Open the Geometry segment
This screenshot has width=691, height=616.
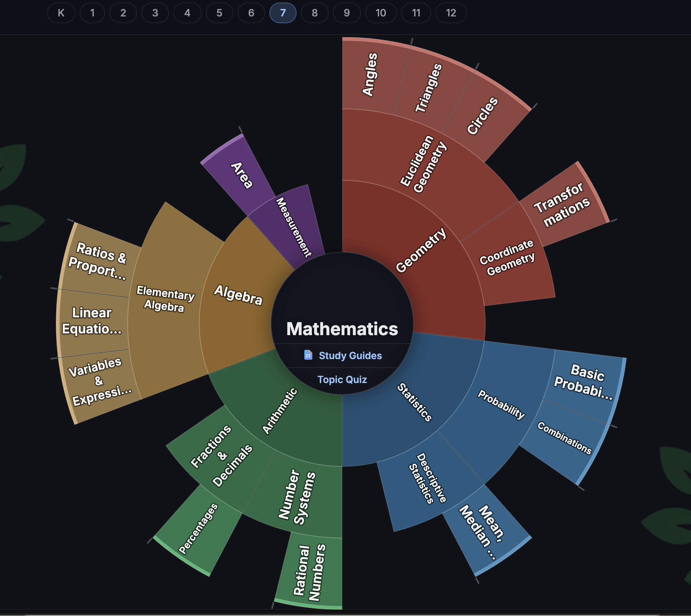point(422,250)
